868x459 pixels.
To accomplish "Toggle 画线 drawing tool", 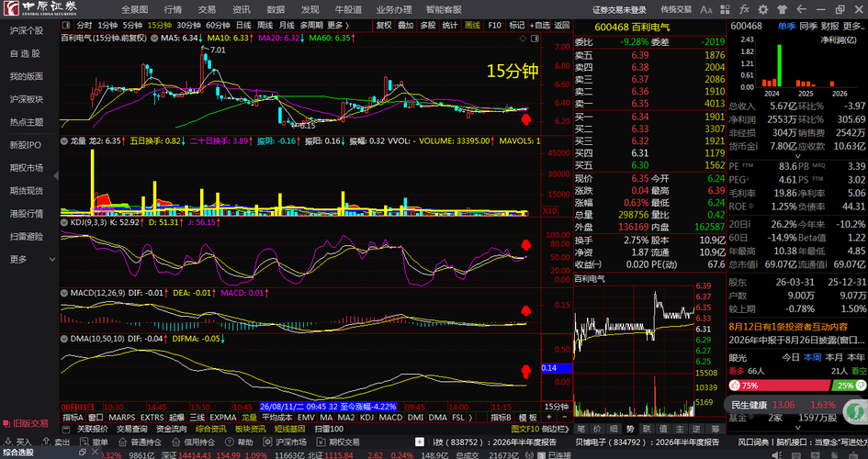I will [x=472, y=26].
